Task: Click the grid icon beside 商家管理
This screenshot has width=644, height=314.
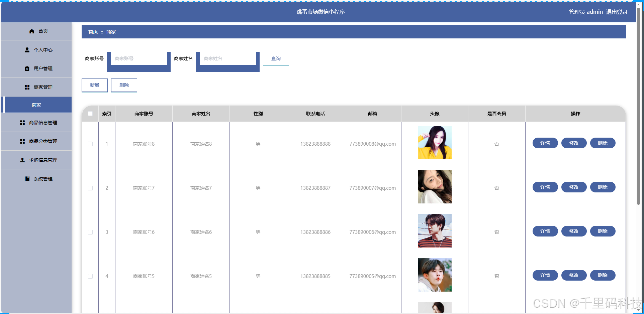Action: (27, 87)
